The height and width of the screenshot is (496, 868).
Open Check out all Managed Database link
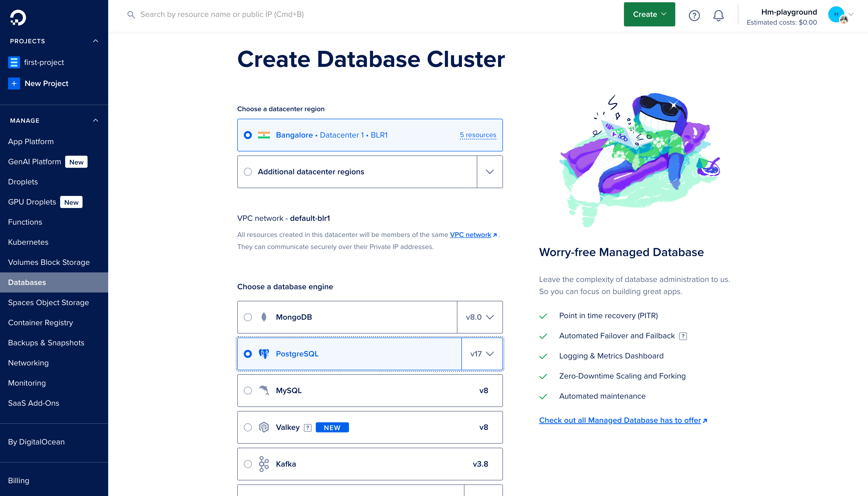(623, 420)
